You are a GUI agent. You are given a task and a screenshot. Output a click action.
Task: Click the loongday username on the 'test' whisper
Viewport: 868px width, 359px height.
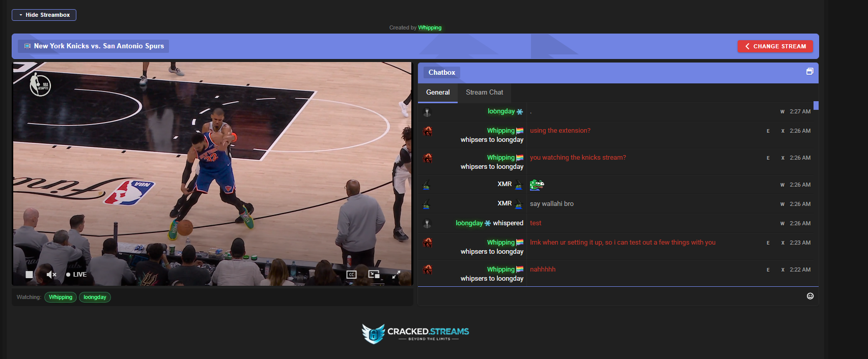tap(469, 223)
